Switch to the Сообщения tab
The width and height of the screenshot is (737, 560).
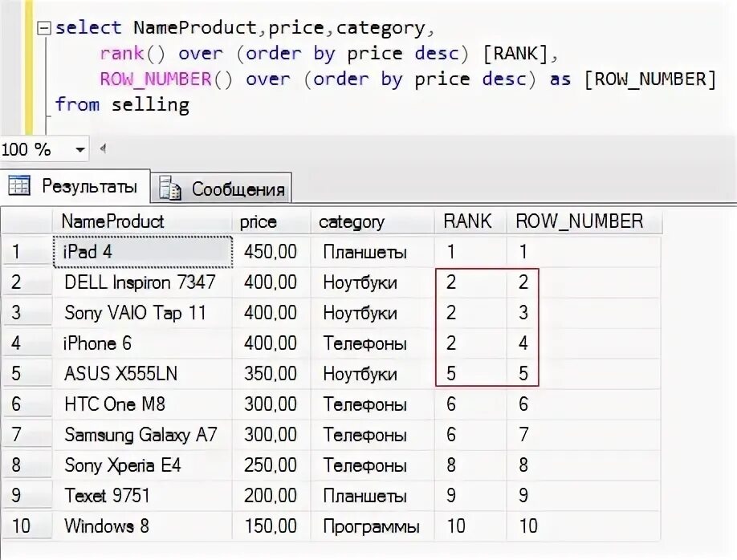coord(222,189)
